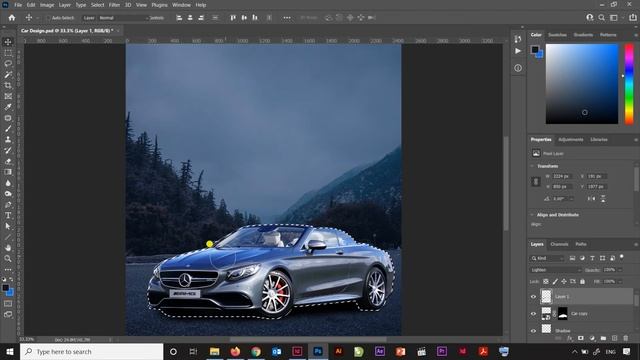This screenshot has width=640, height=360.
Task: Click the hue spectrum slider
Action: (629, 84)
